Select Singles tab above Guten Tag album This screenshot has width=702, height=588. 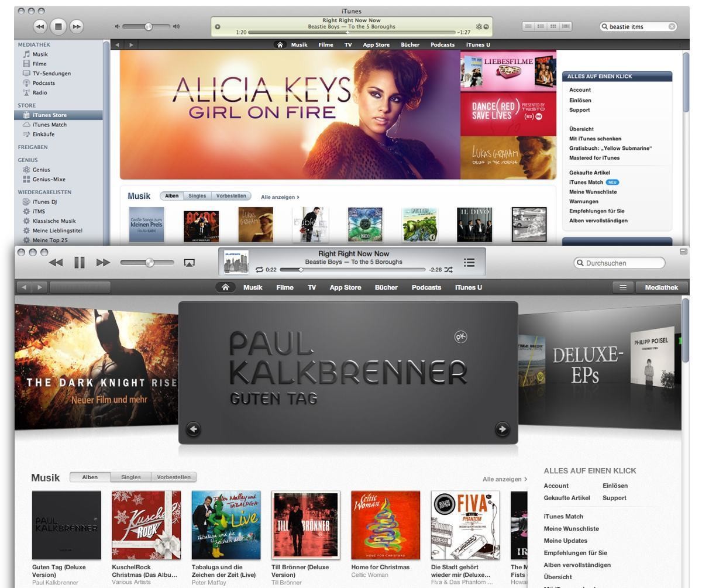[x=130, y=477]
